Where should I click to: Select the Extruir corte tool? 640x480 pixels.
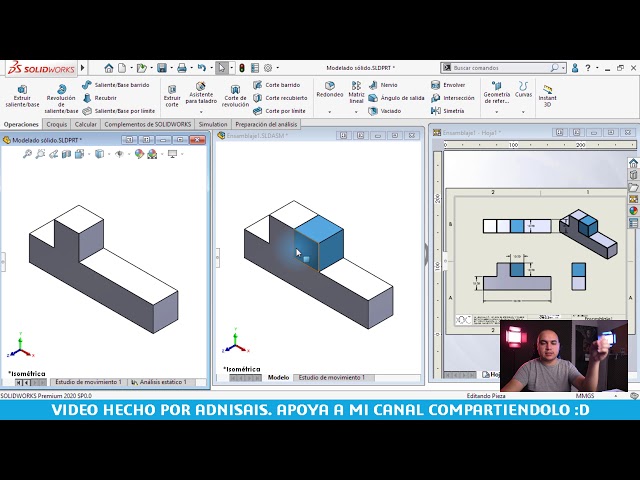click(172, 96)
